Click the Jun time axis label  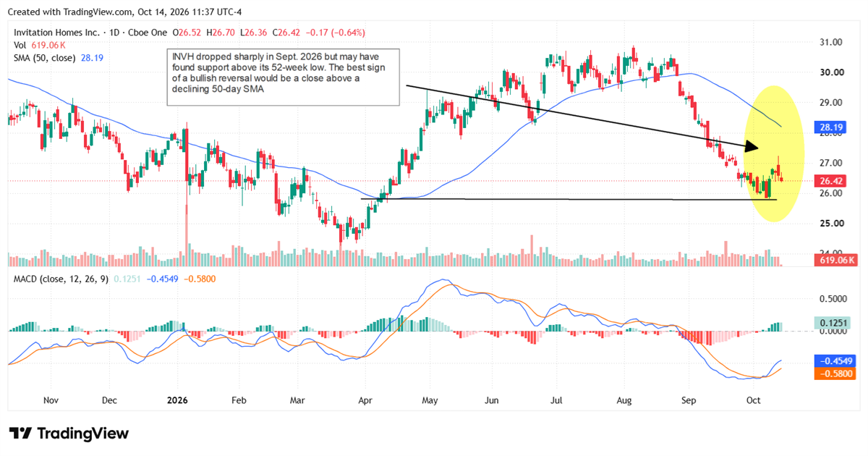(x=492, y=400)
